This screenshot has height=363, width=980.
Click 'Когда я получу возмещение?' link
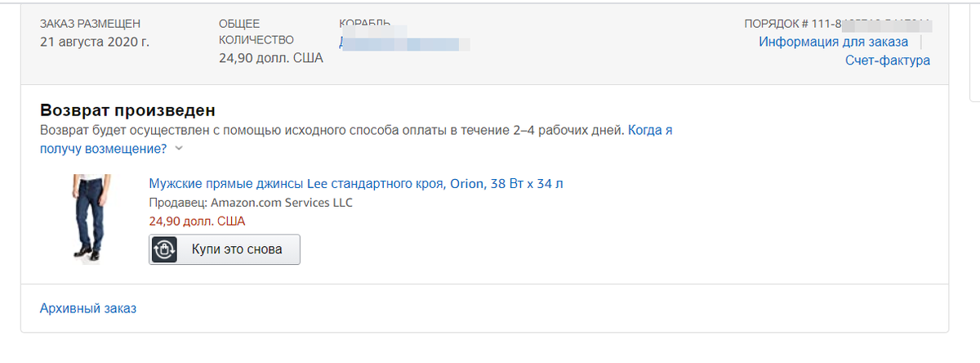pos(356,139)
